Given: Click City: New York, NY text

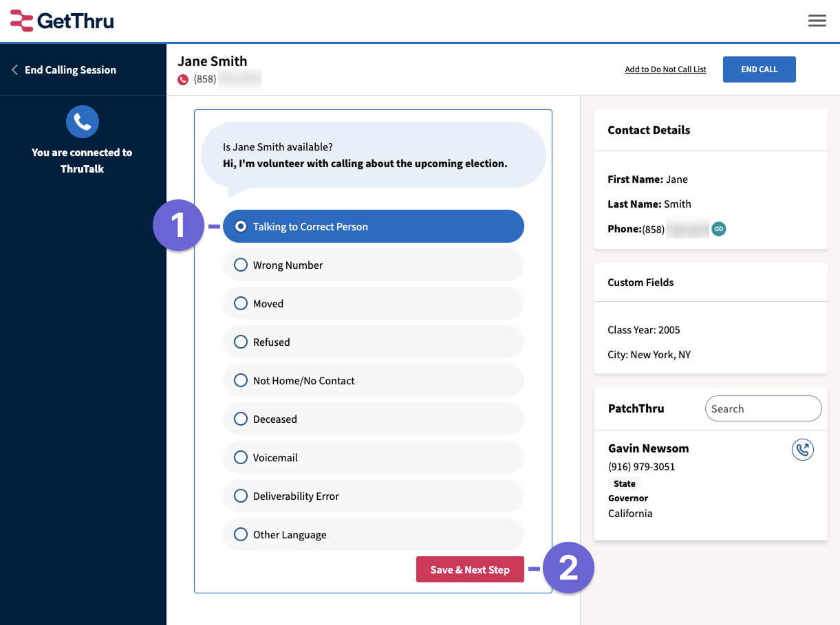Looking at the screenshot, I should (649, 355).
